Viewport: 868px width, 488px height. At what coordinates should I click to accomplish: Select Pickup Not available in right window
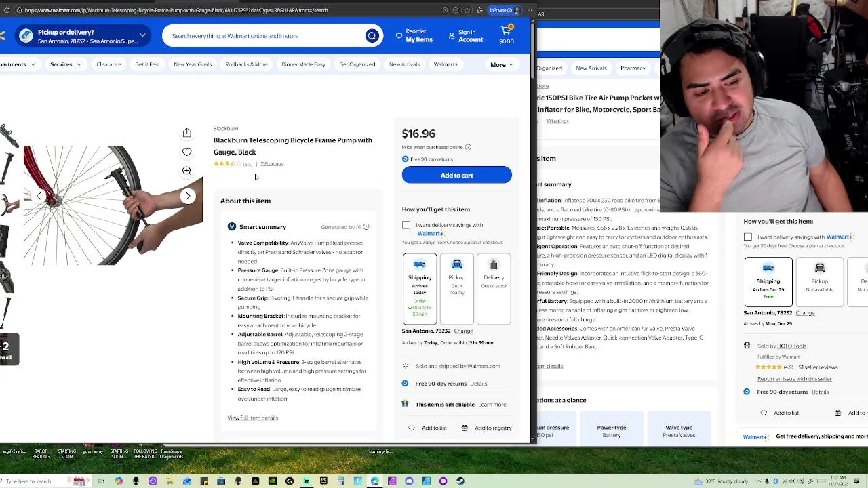(819, 281)
